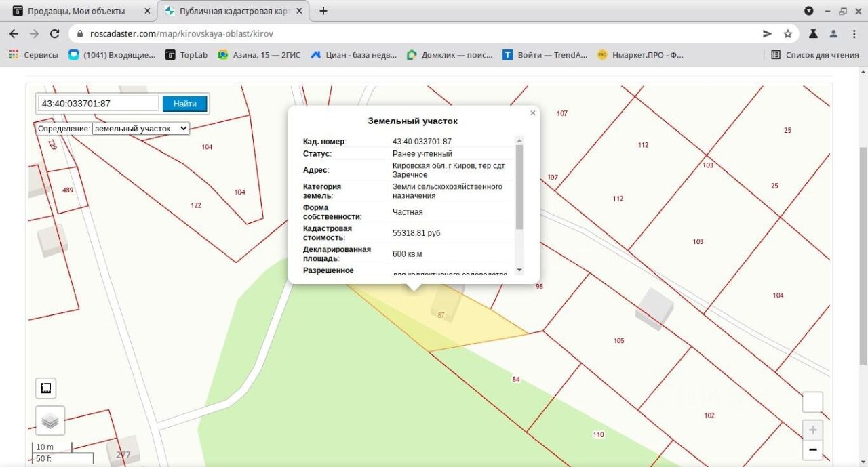Screen dimensions: 868x467
Task: Go back to the previous page
Action: [x=14, y=33]
